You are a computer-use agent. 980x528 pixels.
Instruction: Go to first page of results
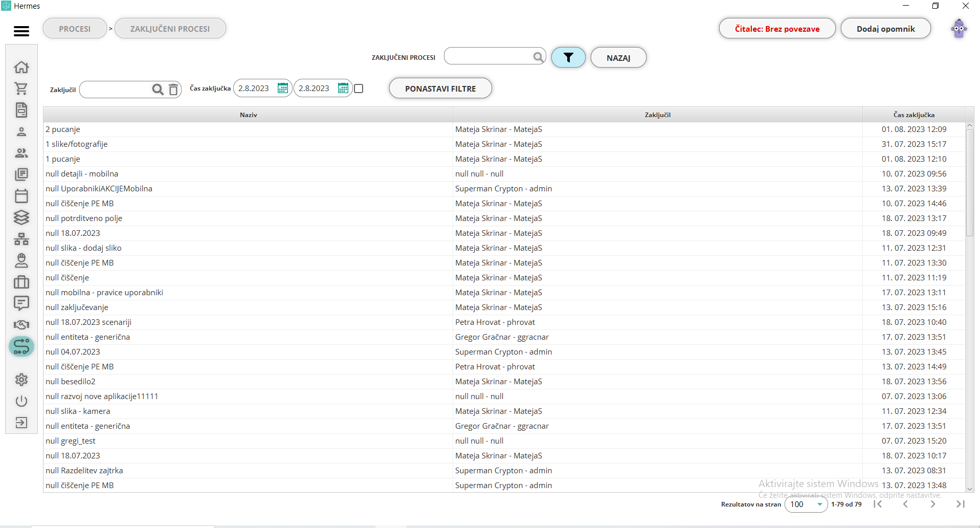click(878, 504)
